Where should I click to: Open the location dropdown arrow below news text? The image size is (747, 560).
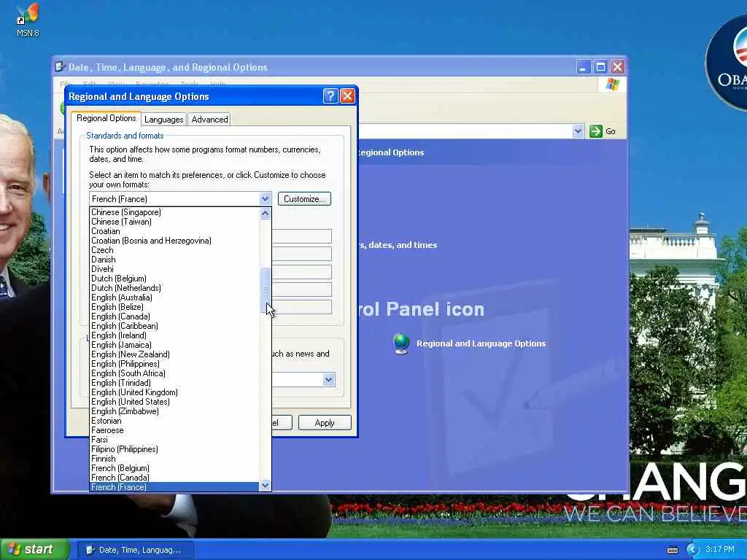[x=328, y=380]
